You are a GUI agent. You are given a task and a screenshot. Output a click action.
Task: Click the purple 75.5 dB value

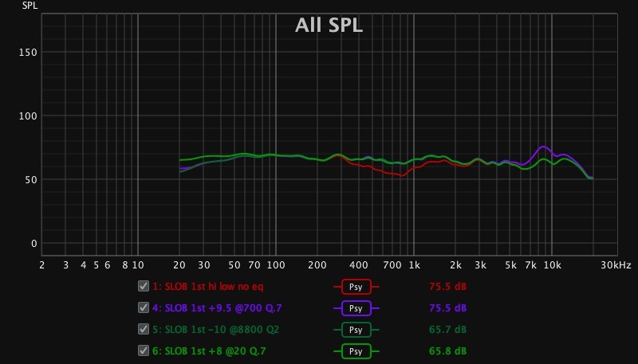point(447,308)
